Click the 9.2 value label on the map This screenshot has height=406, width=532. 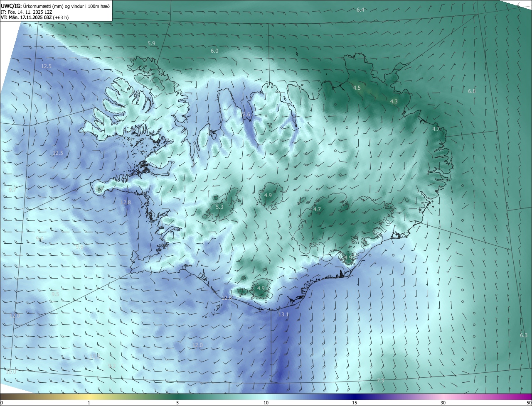(x=112, y=366)
